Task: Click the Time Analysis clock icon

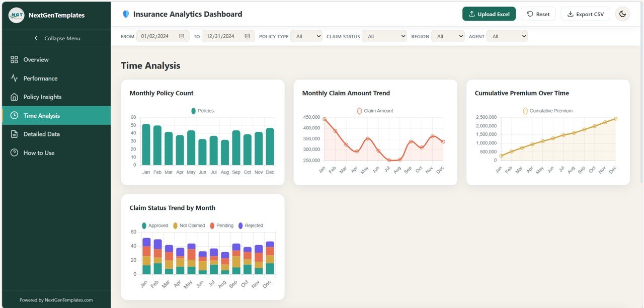Action: point(15,115)
